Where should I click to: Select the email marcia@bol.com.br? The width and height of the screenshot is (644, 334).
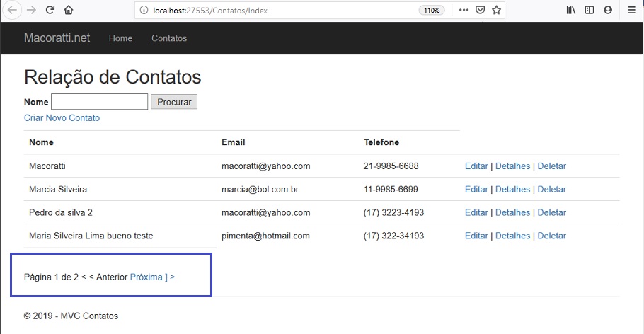[x=260, y=190]
